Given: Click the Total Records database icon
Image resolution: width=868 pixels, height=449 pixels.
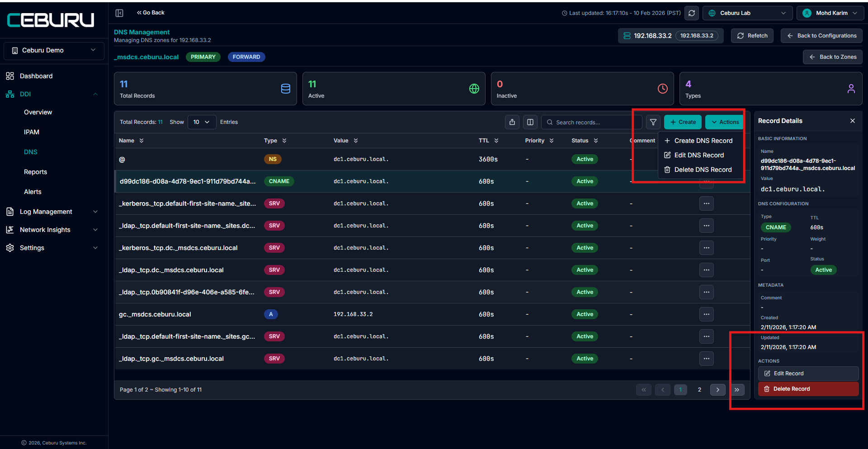Looking at the screenshot, I should (x=286, y=89).
